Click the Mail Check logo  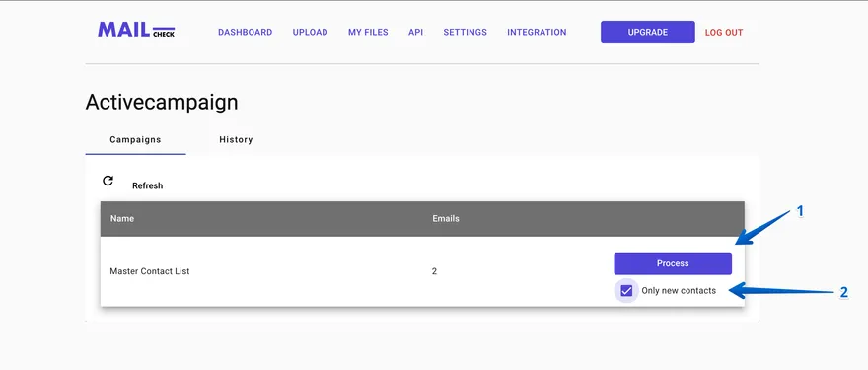coord(136,30)
